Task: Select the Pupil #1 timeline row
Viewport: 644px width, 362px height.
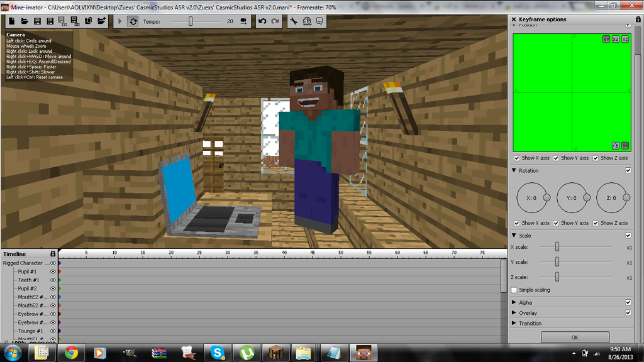Action: pyautogui.click(x=279, y=271)
